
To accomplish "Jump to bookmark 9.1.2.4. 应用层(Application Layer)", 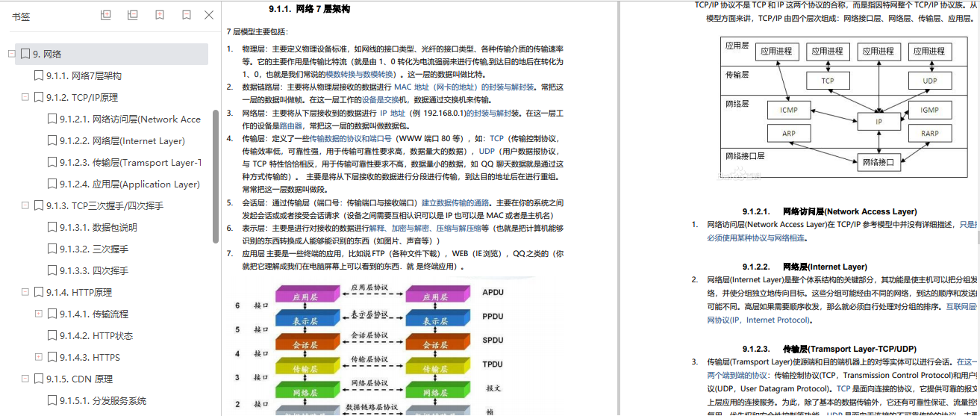I will point(130,184).
